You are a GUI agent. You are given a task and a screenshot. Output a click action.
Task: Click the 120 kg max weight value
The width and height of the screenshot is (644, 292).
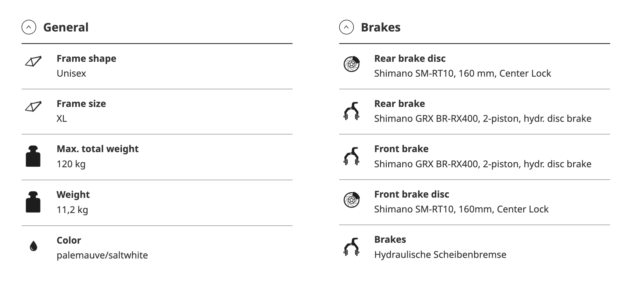tap(71, 164)
